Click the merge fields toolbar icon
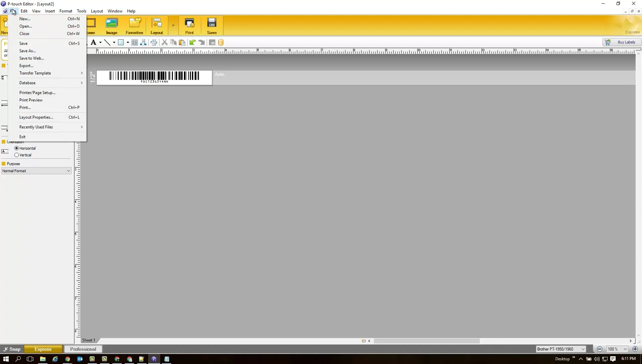Viewport: 642px width, 364px height. click(x=154, y=42)
